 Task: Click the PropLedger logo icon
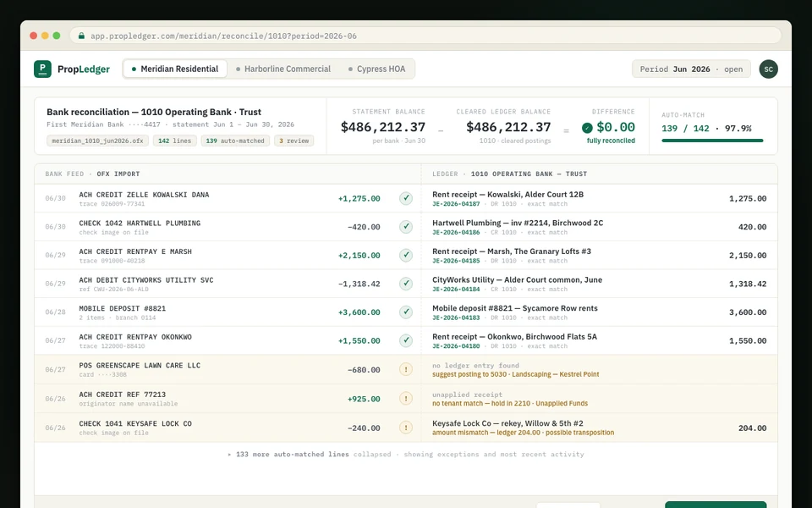(x=42, y=69)
